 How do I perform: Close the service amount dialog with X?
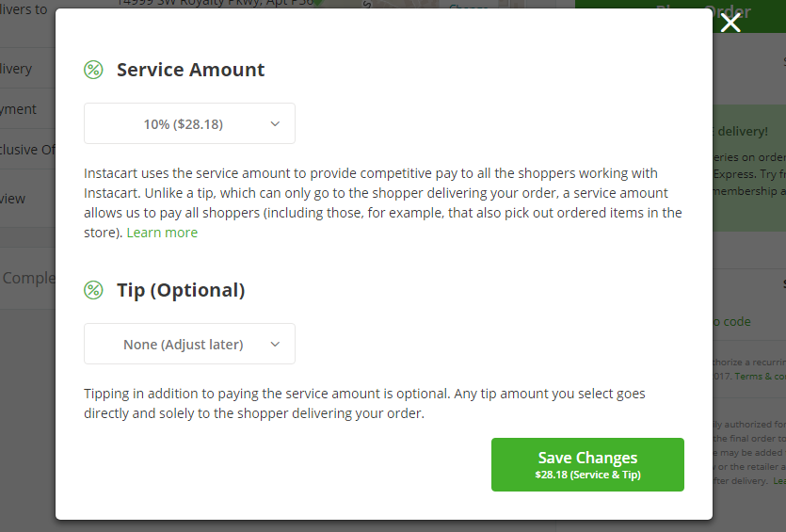[730, 23]
